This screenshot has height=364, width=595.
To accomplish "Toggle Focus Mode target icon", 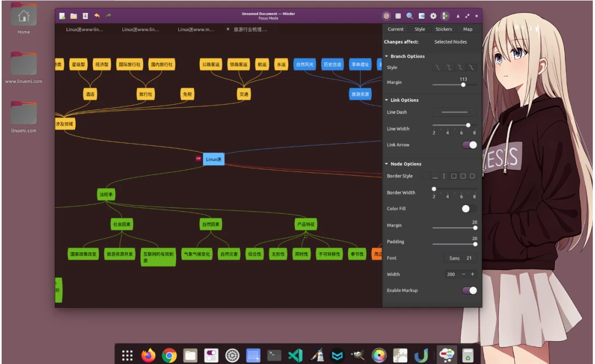I will pyautogui.click(x=386, y=16).
